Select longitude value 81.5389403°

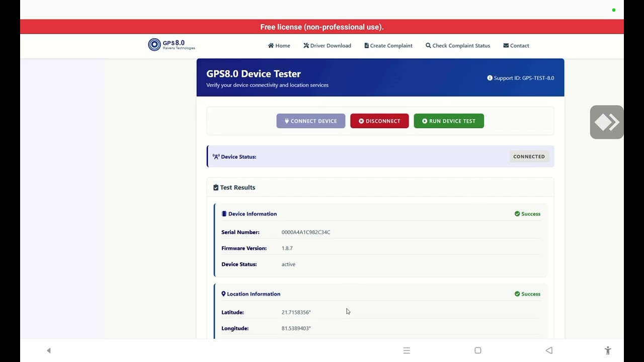(296, 328)
